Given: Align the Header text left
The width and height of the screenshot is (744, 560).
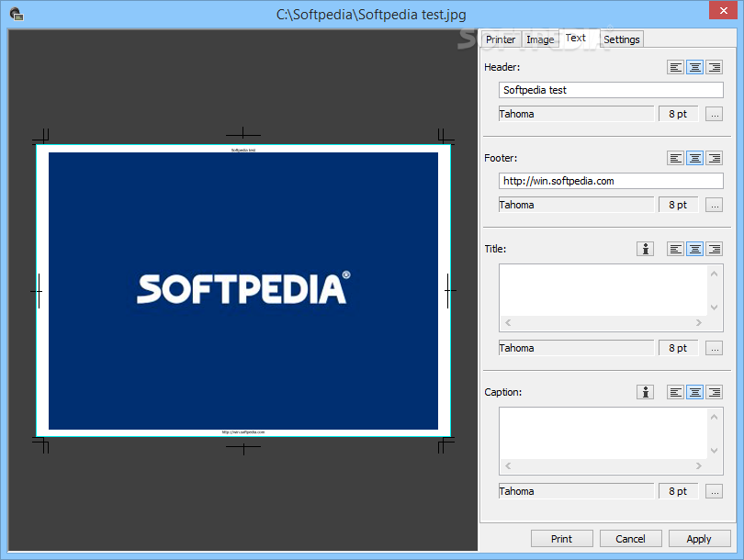Looking at the screenshot, I should [x=675, y=67].
